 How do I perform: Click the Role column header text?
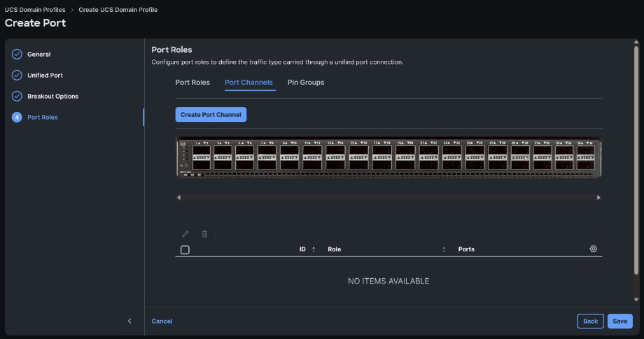click(x=335, y=249)
